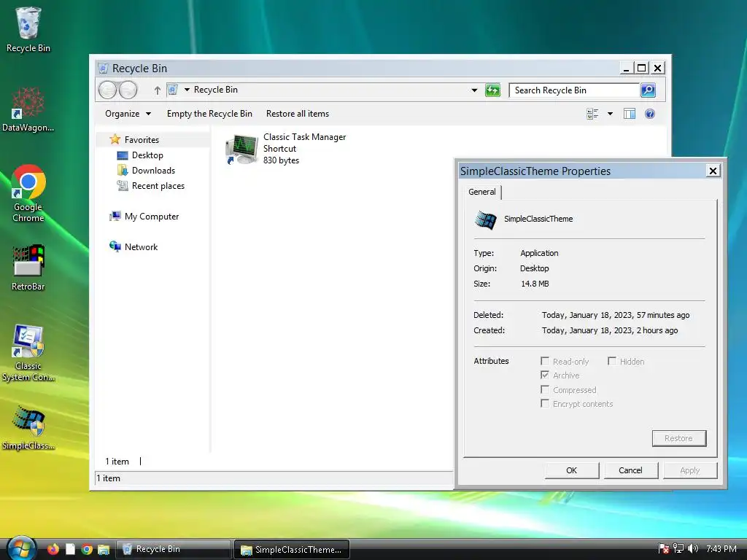Image resolution: width=747 pixels, height=560 pixels.
Task: Open the blank document quick launch icon
Action: 70,549
